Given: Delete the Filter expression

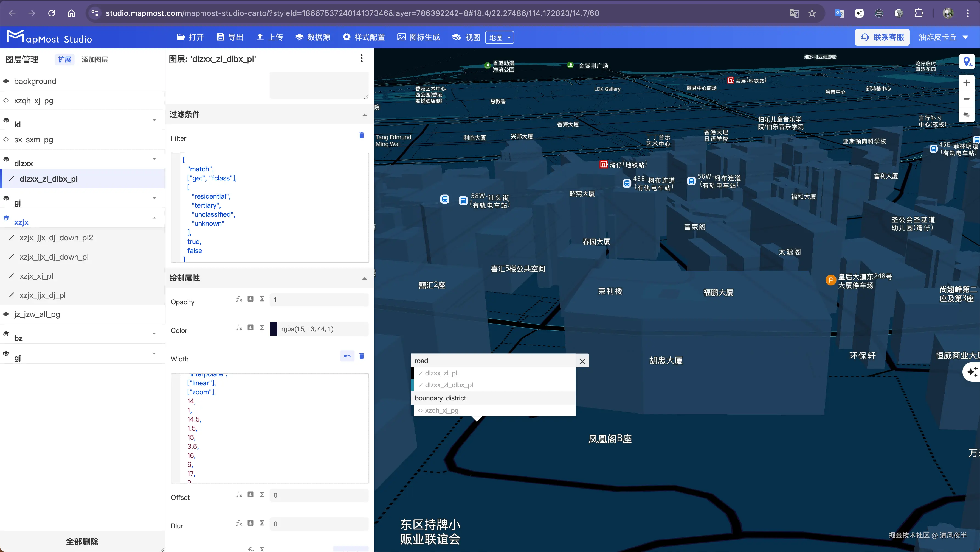Looking at the screenshot, I should point(361,135).
